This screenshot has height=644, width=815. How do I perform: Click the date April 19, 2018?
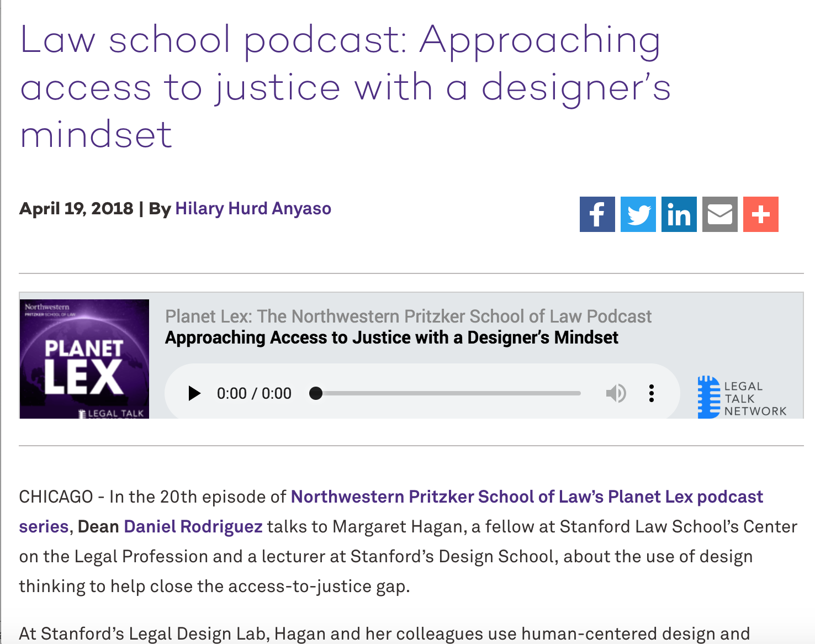click(x=76, y=209)
